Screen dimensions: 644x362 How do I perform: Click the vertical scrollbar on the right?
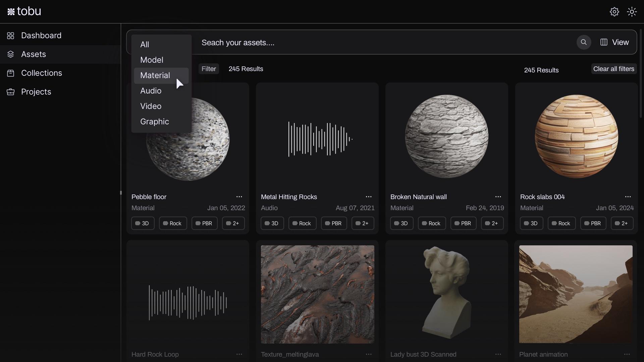click(x=641, y=74)
